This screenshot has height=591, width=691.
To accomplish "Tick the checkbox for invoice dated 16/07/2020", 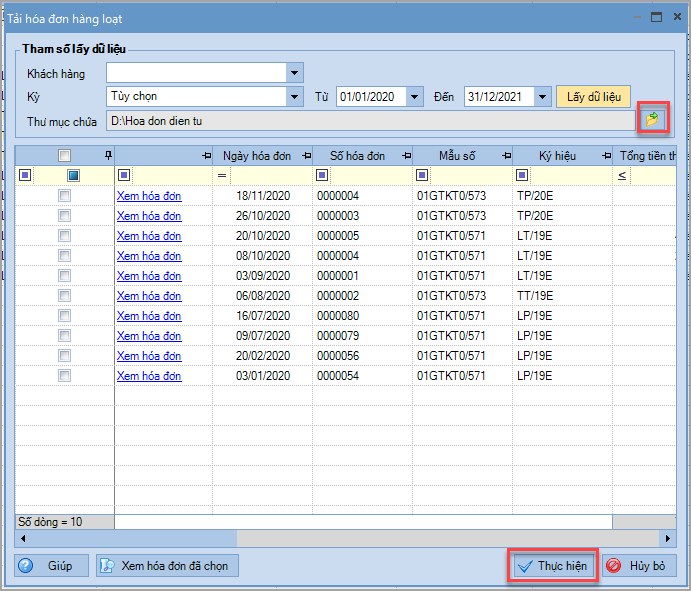I will tap(64, 316).
